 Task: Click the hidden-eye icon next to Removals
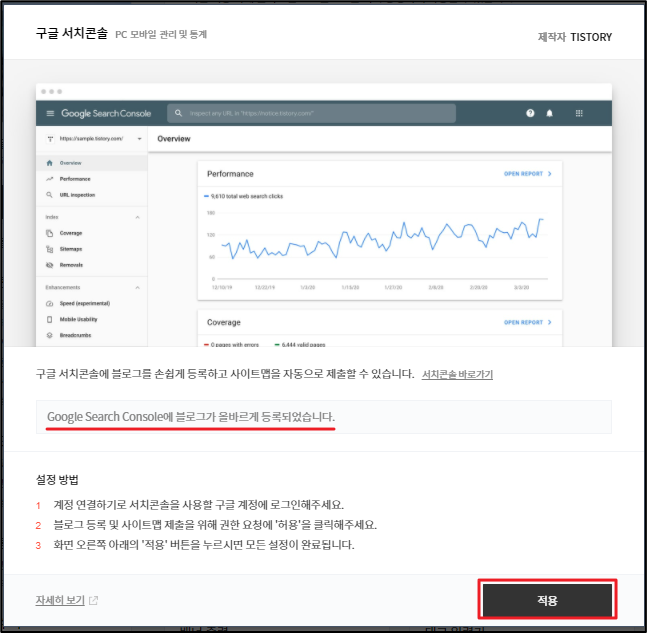pyautogui.click(x=50, y=265)
